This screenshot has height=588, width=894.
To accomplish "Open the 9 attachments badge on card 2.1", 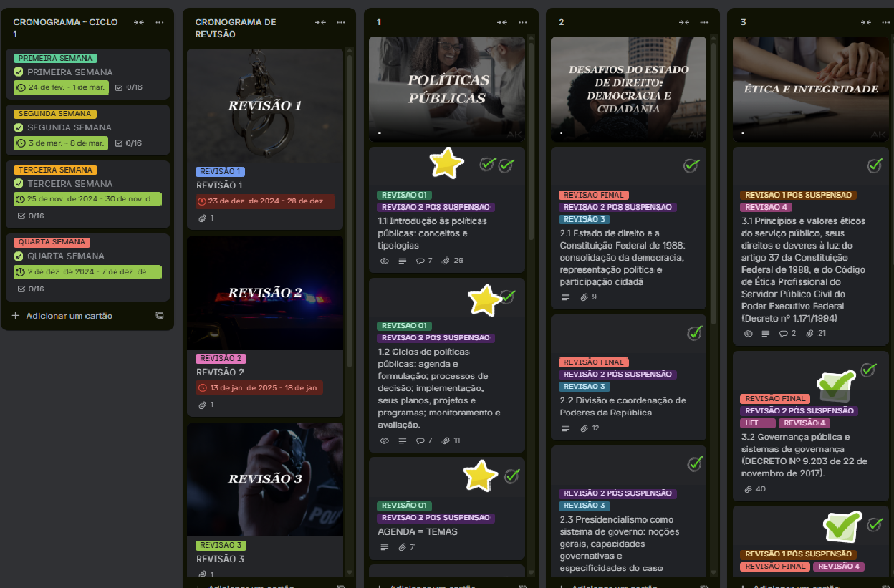I will coord(588,297).
